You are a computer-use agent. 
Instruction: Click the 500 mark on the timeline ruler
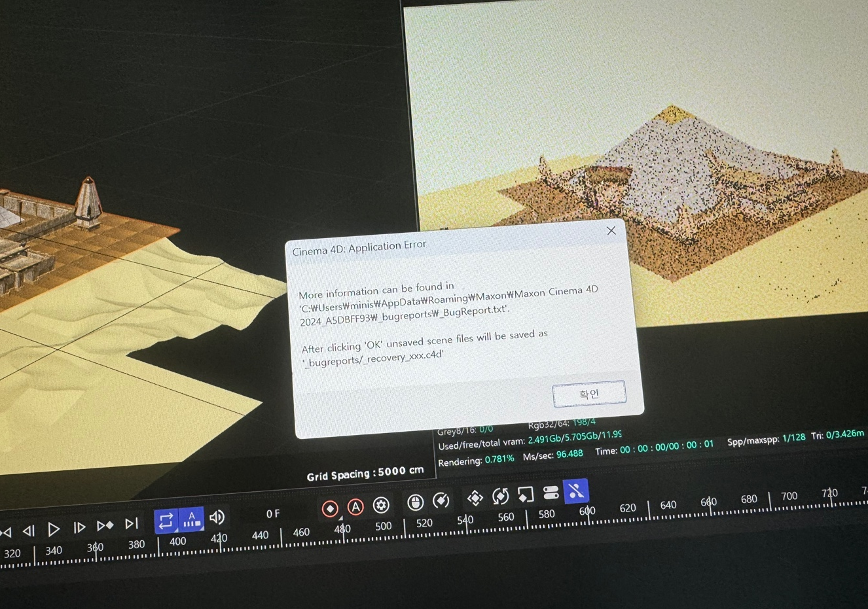pyautogui.click(x=384, y=526)
